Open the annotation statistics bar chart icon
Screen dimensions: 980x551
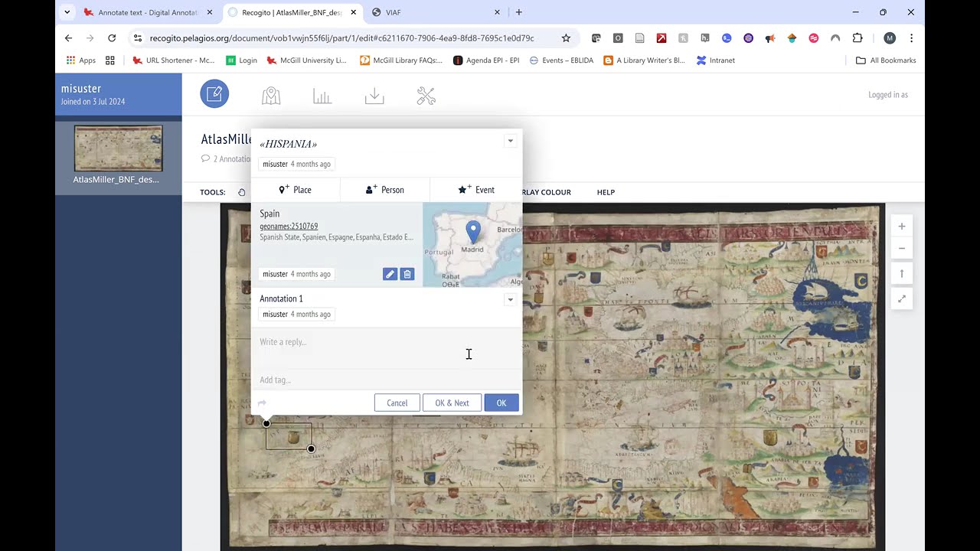[x=322, y=96]
